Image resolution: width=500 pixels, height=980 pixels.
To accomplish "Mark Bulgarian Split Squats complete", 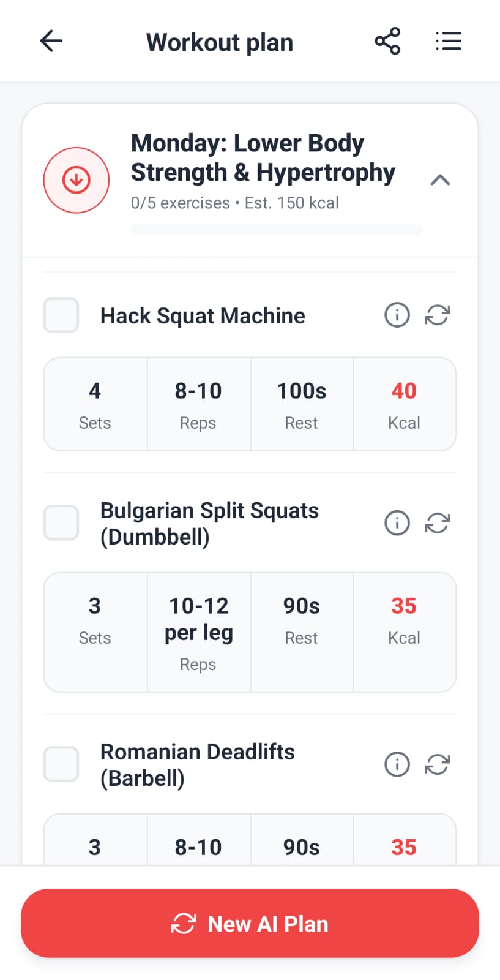I will tap(61, 522).
